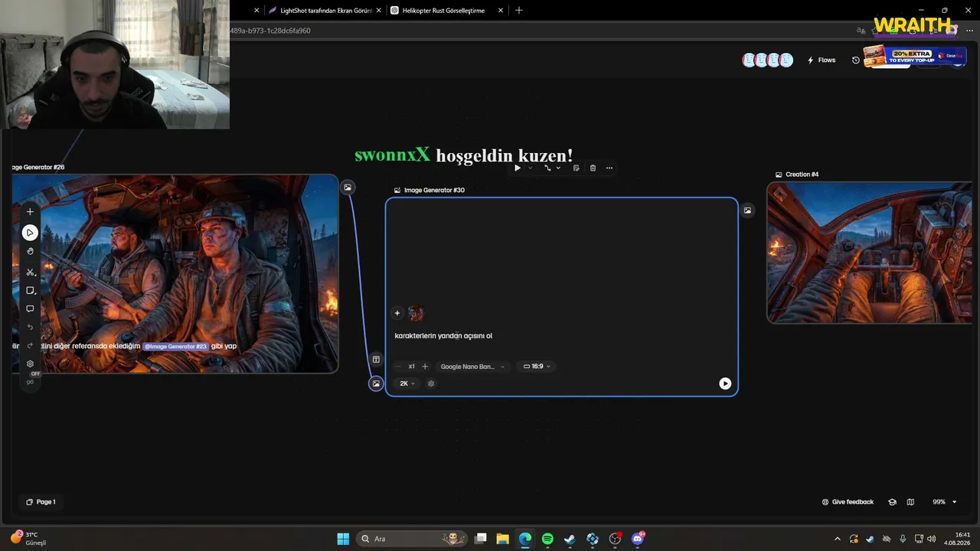Image resolution: width=980 pixels, height=551 pixels.
Task: Add a reference image with plus button
Action: tap(397, 313)
